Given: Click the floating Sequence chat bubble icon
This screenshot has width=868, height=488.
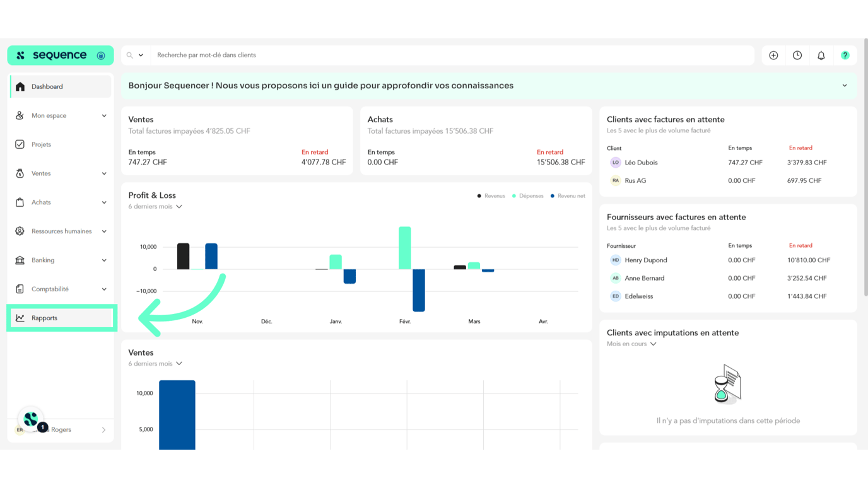Looking at the screenshot, I should [31, 419].
